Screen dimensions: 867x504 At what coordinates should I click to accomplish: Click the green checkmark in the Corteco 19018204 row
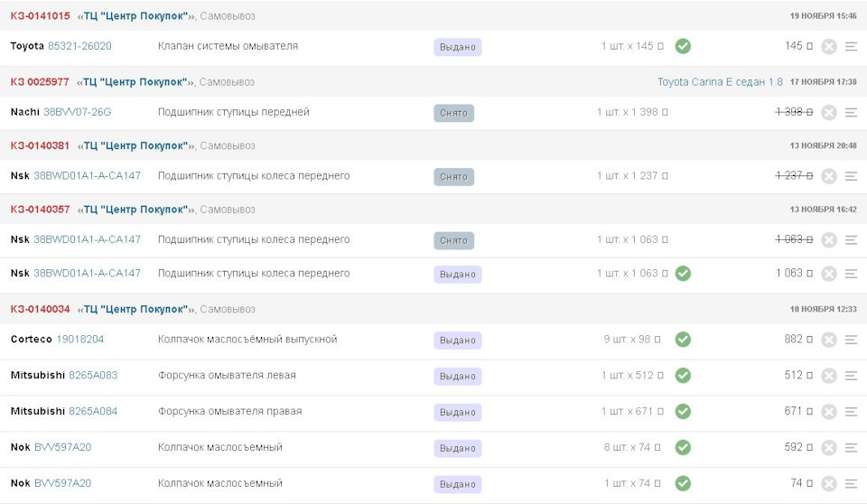coord(683,339)
